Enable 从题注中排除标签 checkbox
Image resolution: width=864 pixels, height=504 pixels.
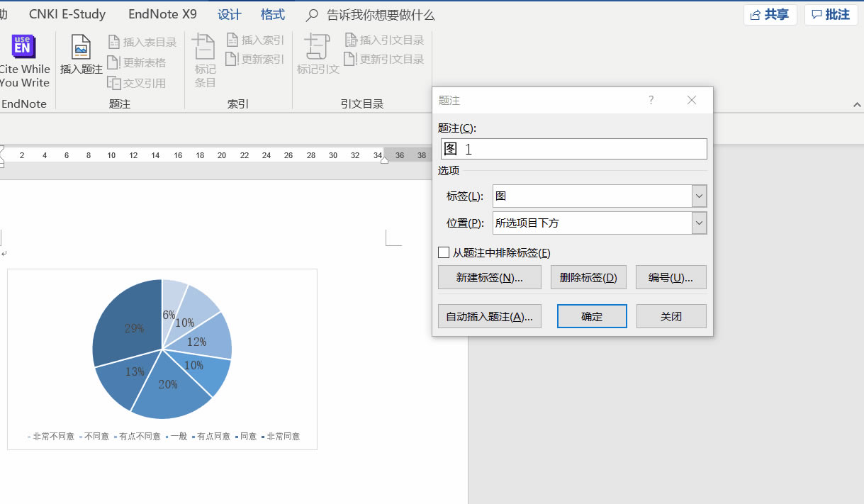(444, 252)
